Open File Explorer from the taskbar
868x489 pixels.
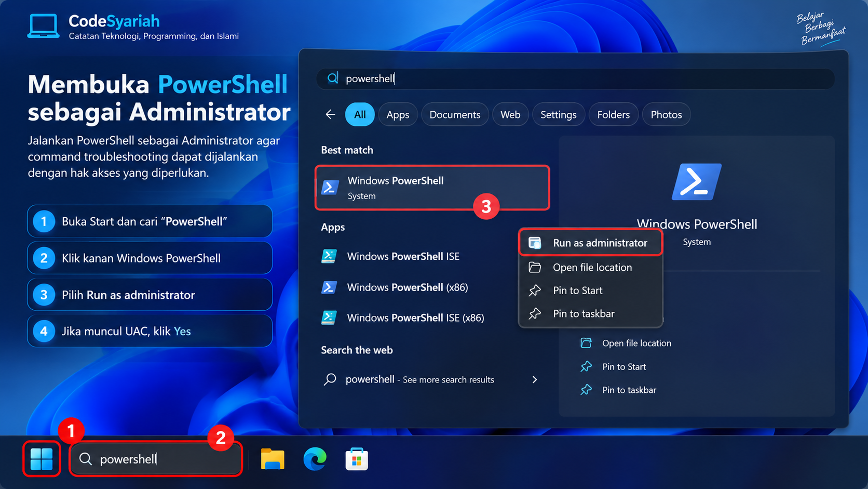(x=273, y=459)
